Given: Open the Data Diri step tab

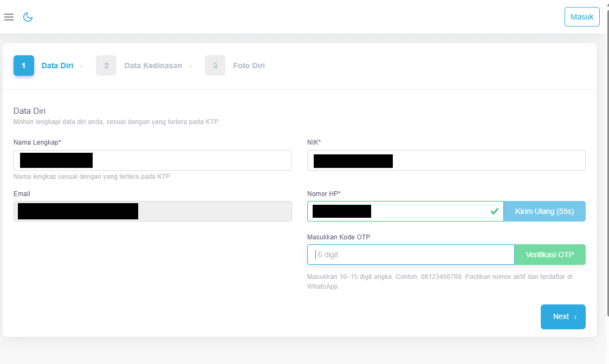Looking at the screenshot, I should [x=57, y=66].
